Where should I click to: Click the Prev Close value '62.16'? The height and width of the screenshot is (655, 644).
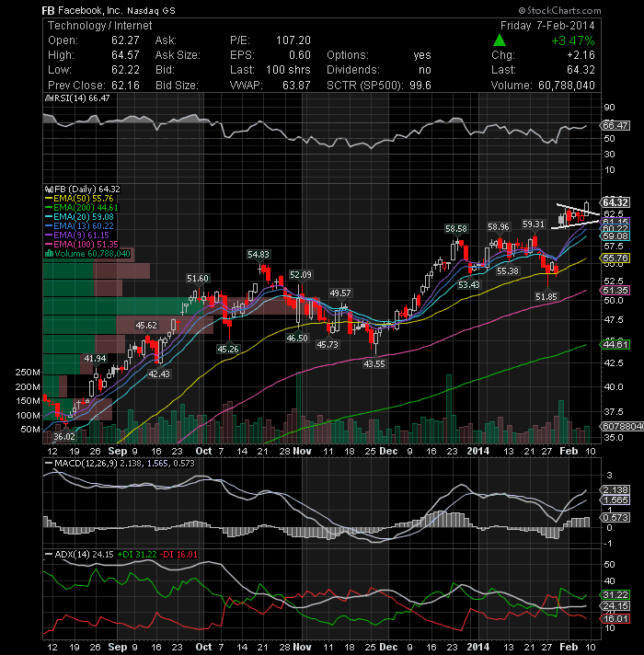pos(125,86)
